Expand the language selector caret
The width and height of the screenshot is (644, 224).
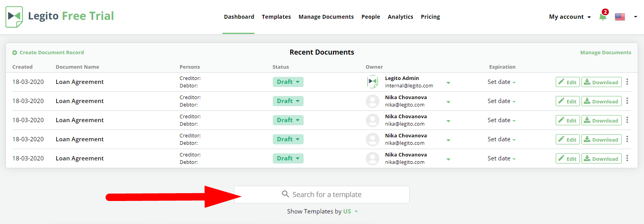pos(635,17)
